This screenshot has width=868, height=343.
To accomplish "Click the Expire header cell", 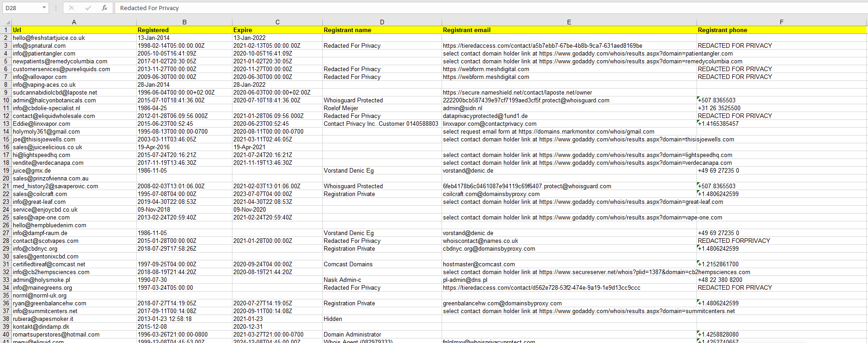I will (x=277, y=30).
